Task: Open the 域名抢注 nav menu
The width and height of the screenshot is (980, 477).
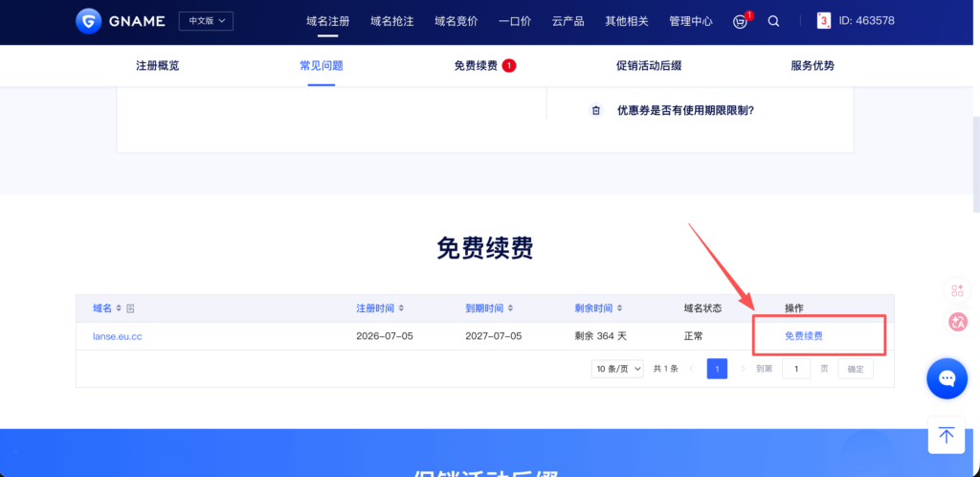Action: pyautogui.click(x=392, y=21)
